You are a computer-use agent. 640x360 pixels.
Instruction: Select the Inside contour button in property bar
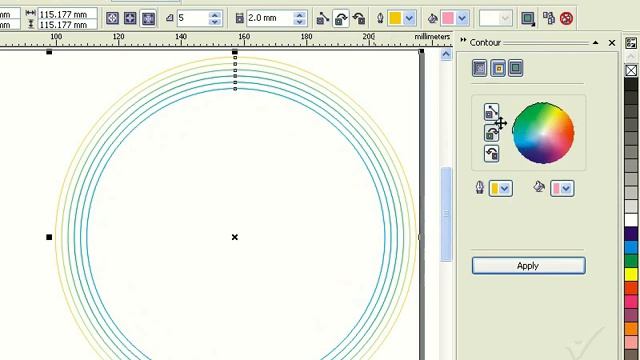tap(130, 18)
